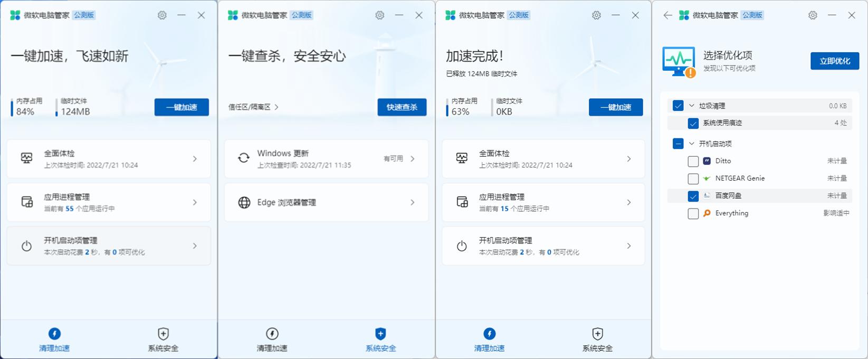Open 全面体检 arrow in third window
Image resolution: width=868 pixels, height=359 pixels.
(x=629, y=158)
